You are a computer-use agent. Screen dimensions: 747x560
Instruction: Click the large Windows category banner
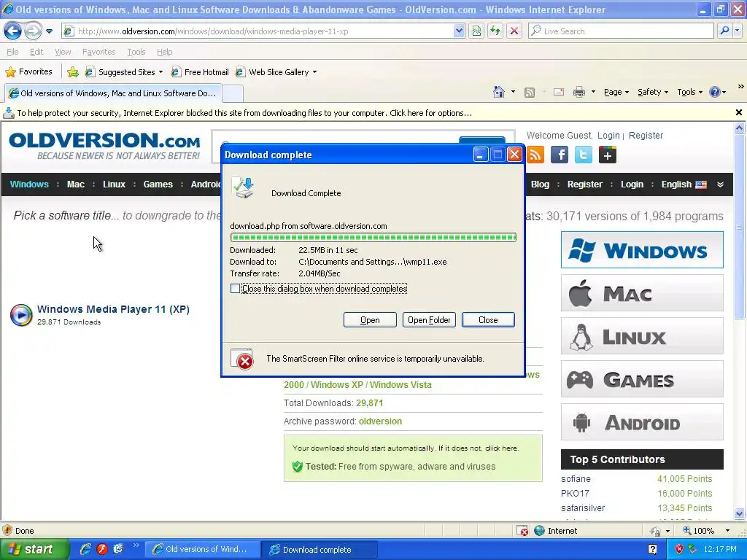(642, 250)
